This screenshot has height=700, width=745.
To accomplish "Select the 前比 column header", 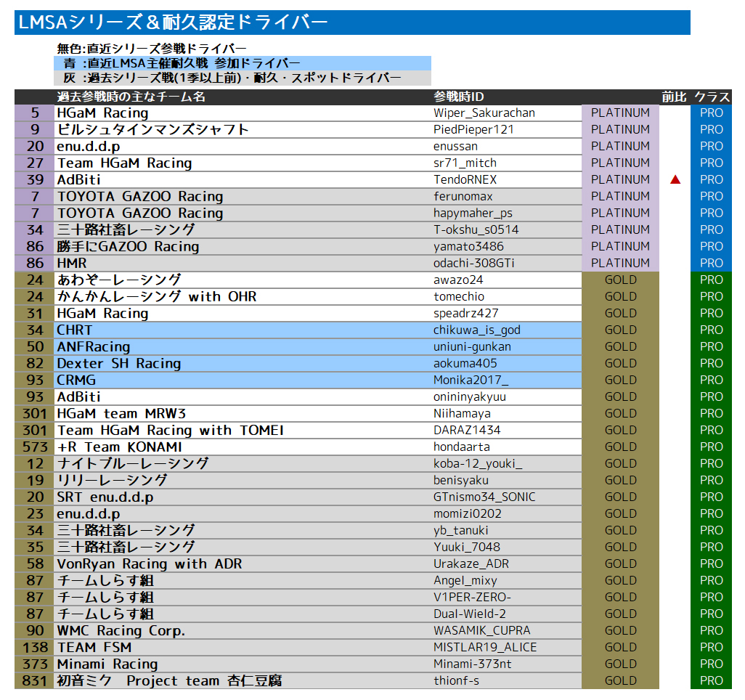I will point(674,97).
